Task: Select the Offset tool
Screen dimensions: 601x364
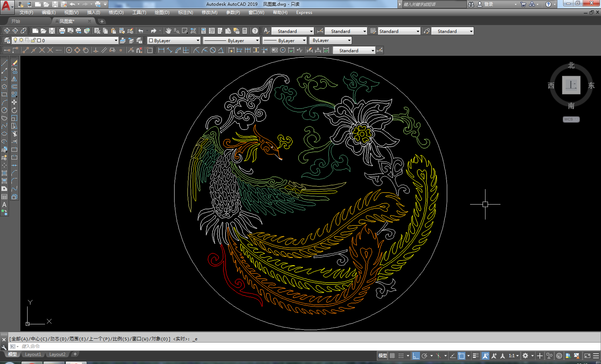Action: tap(14, 87)
